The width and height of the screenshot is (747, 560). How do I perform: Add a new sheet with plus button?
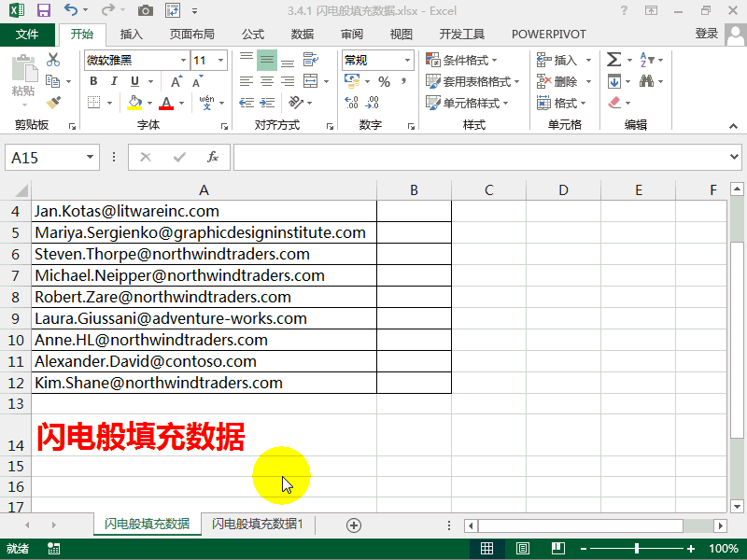point(354,525)
